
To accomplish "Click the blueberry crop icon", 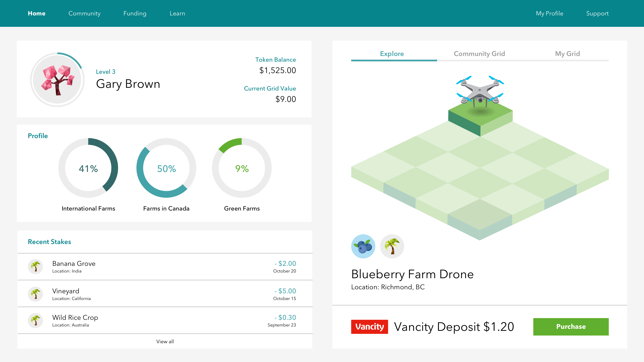I will (363, 246).
